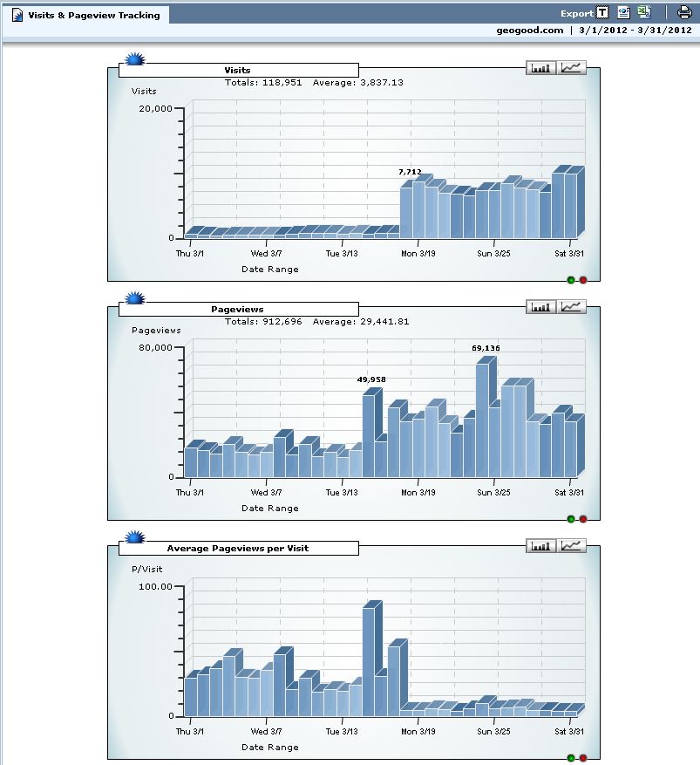Show Pageviews chart as line graph
The width and height of the screenshot is (700, 765).
pos(573,306)
